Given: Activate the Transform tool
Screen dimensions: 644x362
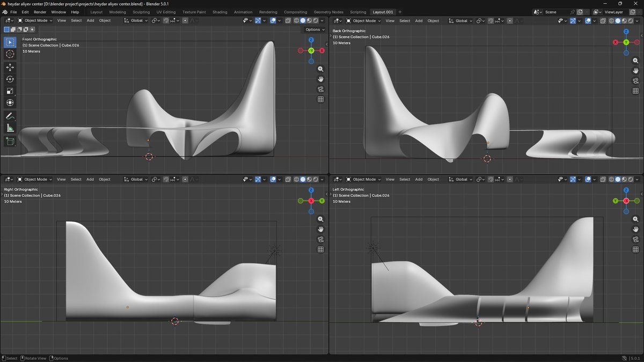Looking at the screenshot, I should pyautogui.click(x=10, y=102).
